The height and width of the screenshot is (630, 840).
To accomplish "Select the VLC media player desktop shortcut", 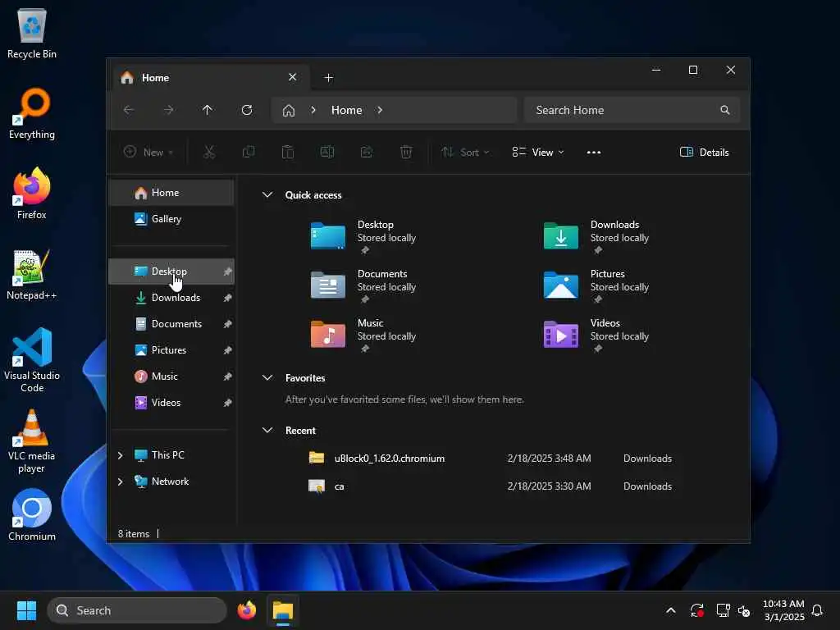I will click(32, 441).
